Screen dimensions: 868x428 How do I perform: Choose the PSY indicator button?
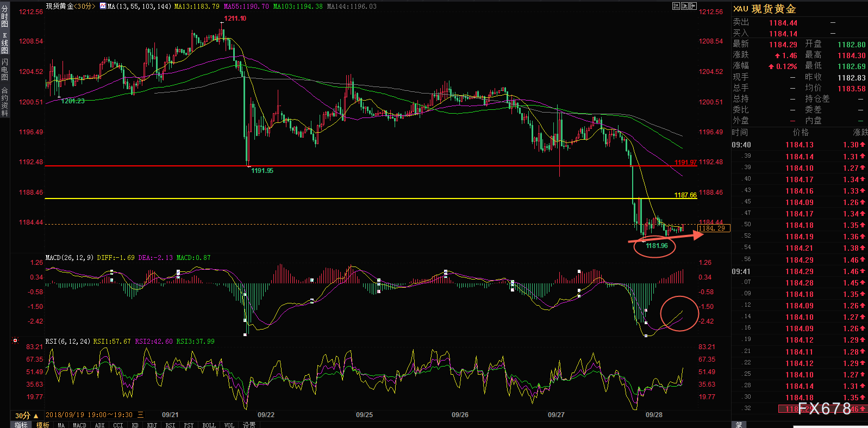pyautogui.click(x=189, y=425)
